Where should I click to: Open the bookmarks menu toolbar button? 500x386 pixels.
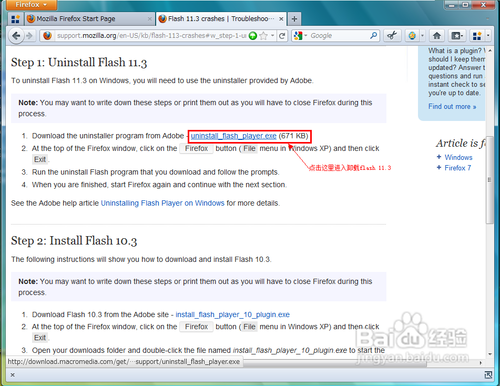coord(457,35)
